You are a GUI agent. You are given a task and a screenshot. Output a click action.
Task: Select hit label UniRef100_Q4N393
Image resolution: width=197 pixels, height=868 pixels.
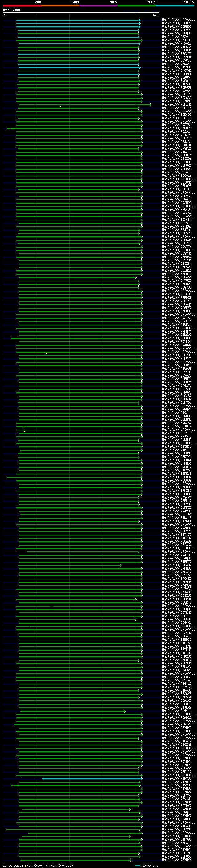coord(177,839)
